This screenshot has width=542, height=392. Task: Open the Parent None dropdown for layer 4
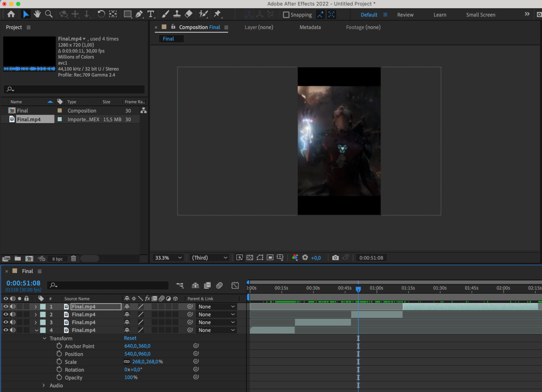tap(216, 330)
